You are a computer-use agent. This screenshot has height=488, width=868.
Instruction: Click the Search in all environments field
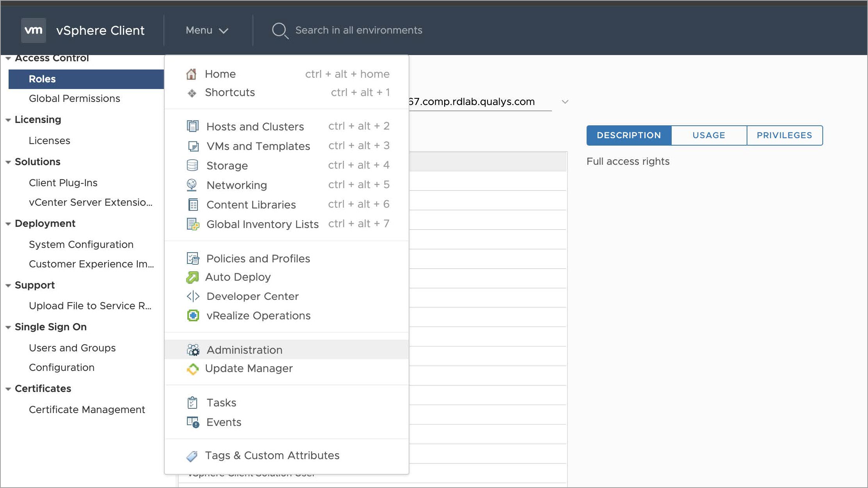pos(359,30)
